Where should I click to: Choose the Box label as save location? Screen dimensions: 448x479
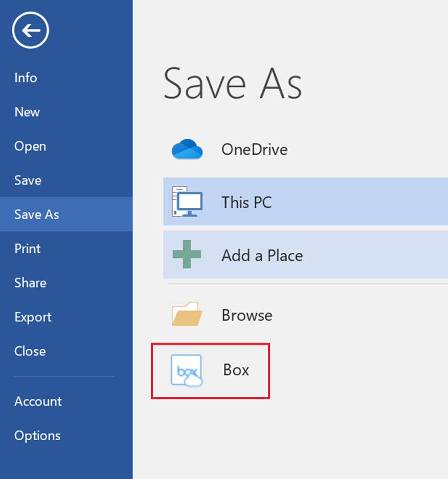point(236,370)
